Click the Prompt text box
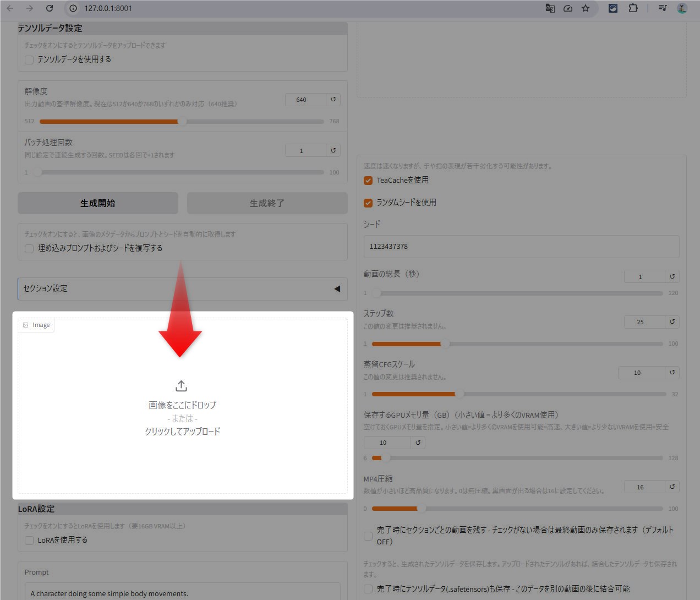This screenshot has height=600, width=700. (182, 593)
